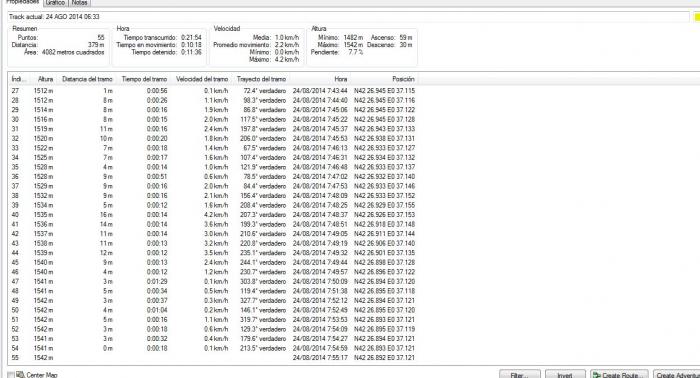Select track point row 40
Image resolution: width=700 pixels, height=378 pixels.
[213, 215]
